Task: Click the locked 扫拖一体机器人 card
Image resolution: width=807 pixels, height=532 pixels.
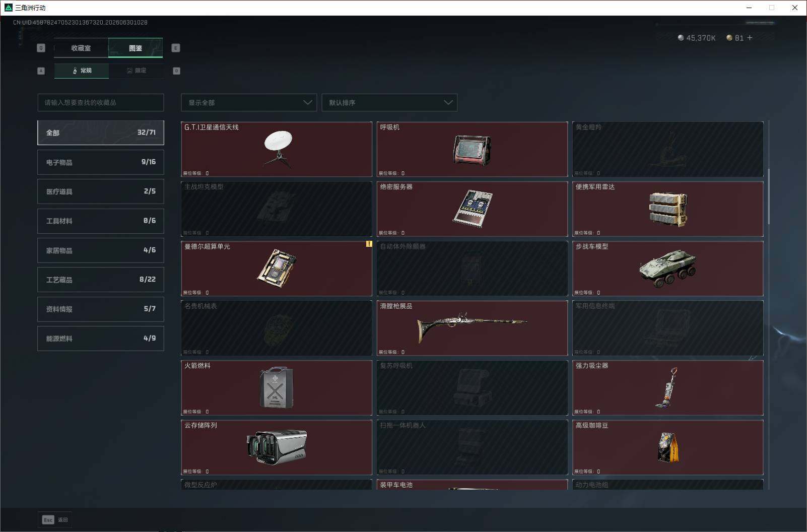Action: 472,447
